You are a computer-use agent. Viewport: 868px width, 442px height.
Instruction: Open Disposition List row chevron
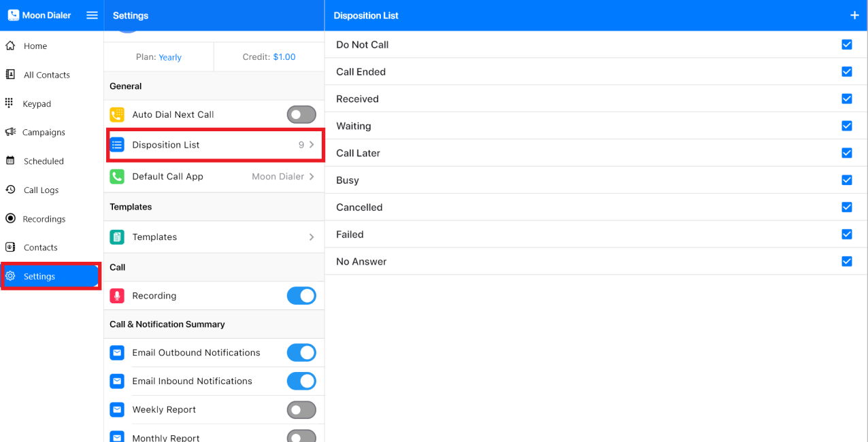[312, 145]
